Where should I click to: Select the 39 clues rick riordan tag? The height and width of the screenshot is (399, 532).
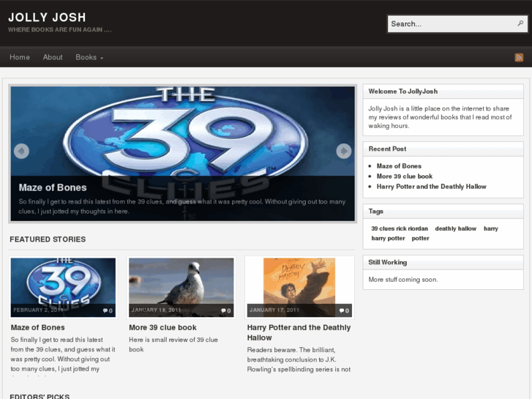click(400, 228)
